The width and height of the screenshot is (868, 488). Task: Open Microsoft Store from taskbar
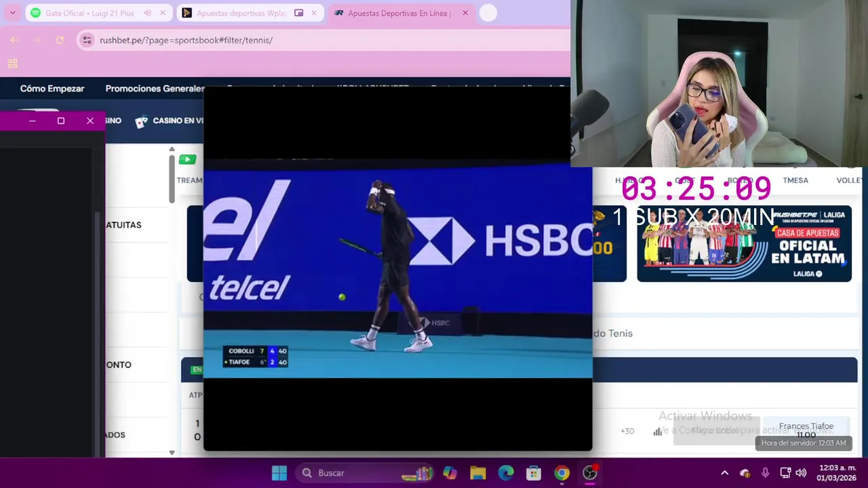pos(534,473)
